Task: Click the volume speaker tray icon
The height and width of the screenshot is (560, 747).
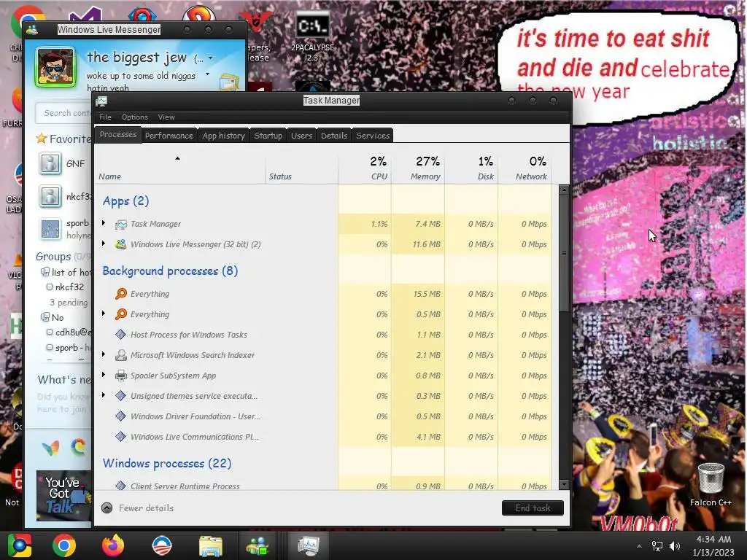Action: [675, 545]
